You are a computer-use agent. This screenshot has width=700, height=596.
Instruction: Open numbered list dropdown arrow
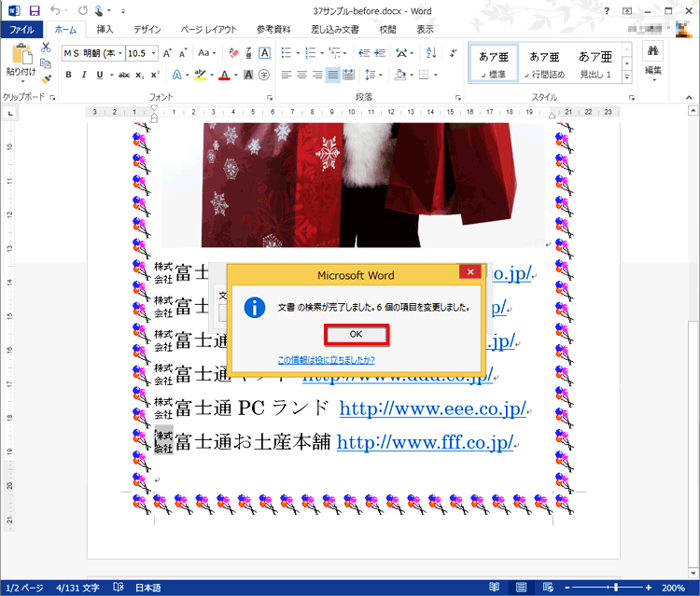click(322, 53)
